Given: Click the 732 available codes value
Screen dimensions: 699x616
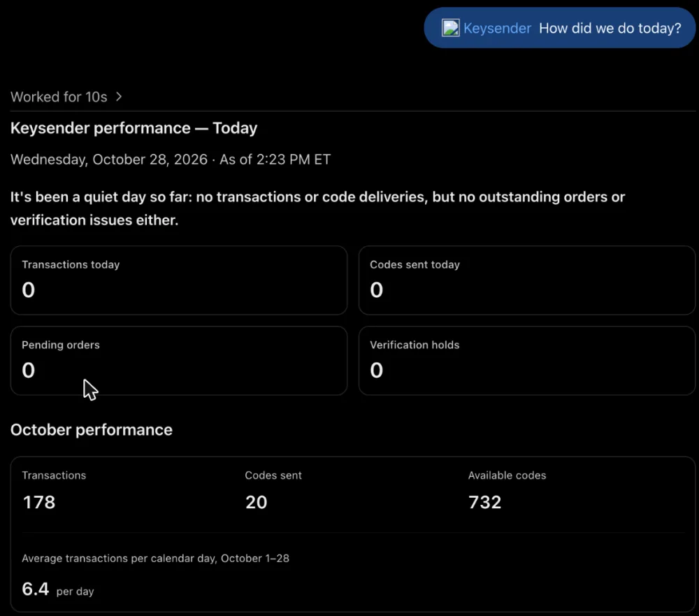Looking at the screenshot, I should tap(485, 502).
